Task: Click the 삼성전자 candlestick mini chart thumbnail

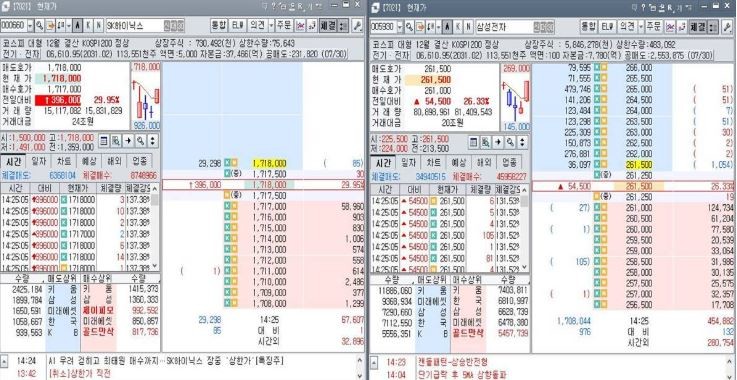Action: pos(516,97)
